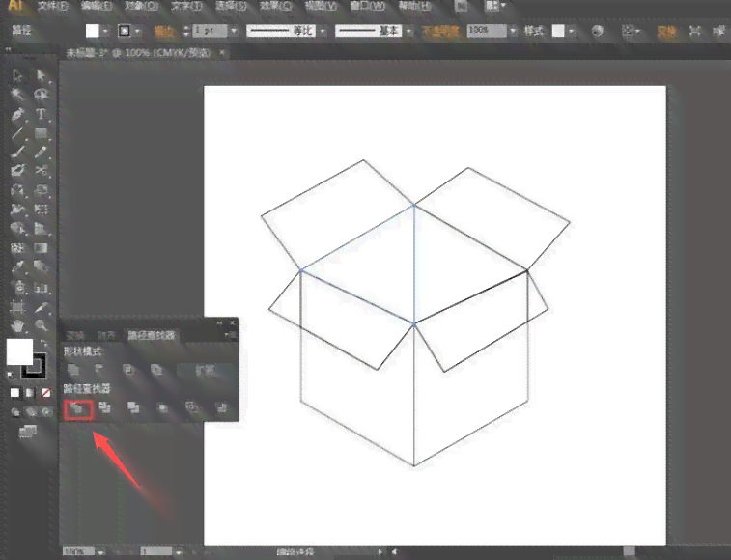Select the Shape Builder tool
The width and height of the screenshot is (731, 560).
[17, 229]
